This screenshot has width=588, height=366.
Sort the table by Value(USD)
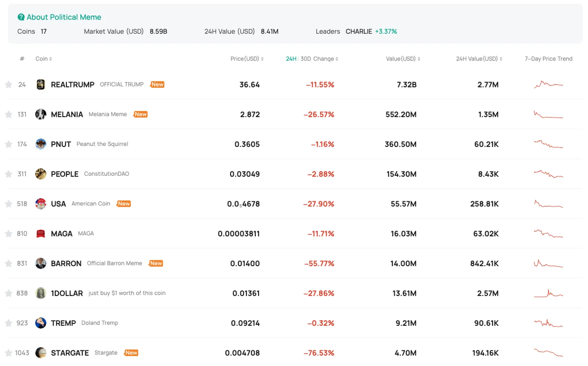[403, 59]
